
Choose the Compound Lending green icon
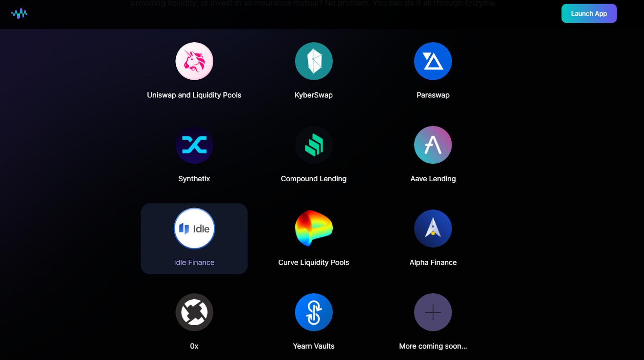click(x=314, y=145)
